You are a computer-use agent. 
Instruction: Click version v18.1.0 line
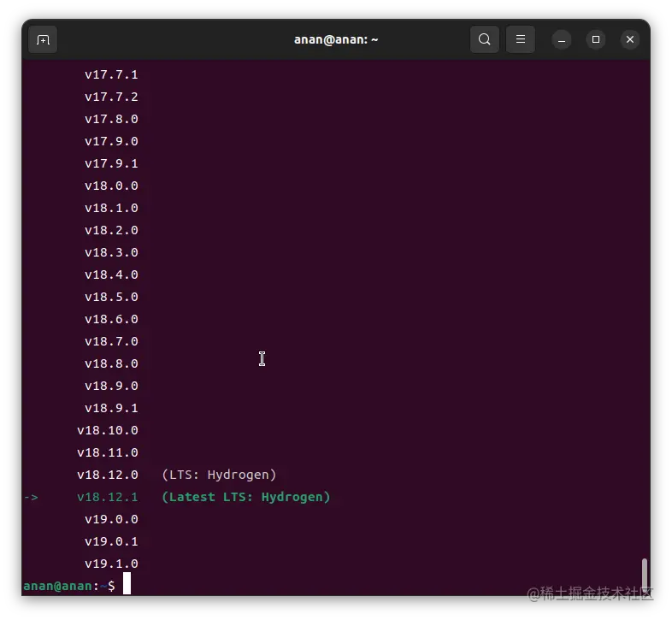point(111,209)
